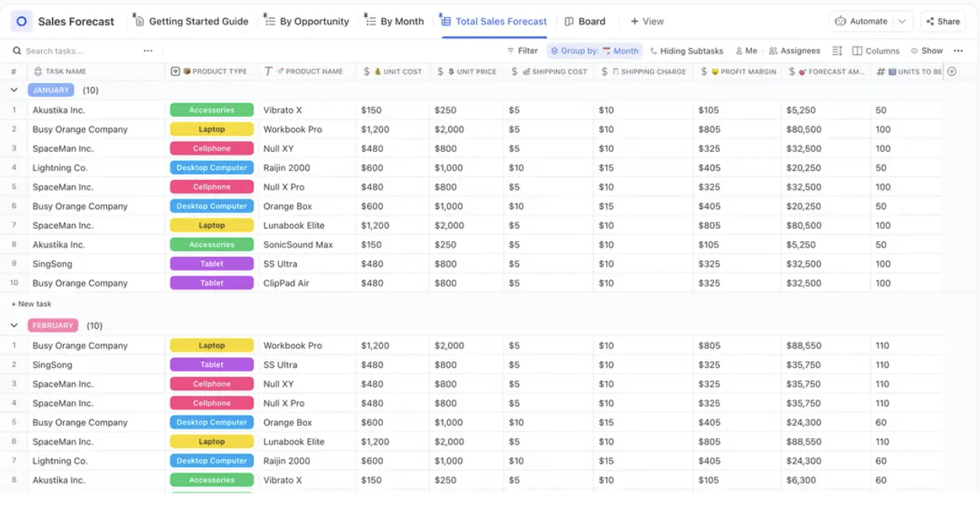
Task: Click the Share button
Action: tap(943, 22)
